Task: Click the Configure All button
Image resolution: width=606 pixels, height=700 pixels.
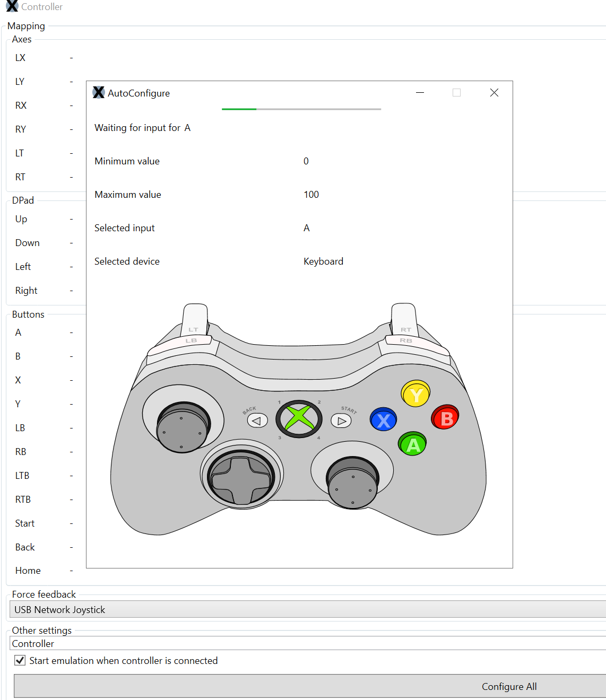Action: [x=310, y=686]
